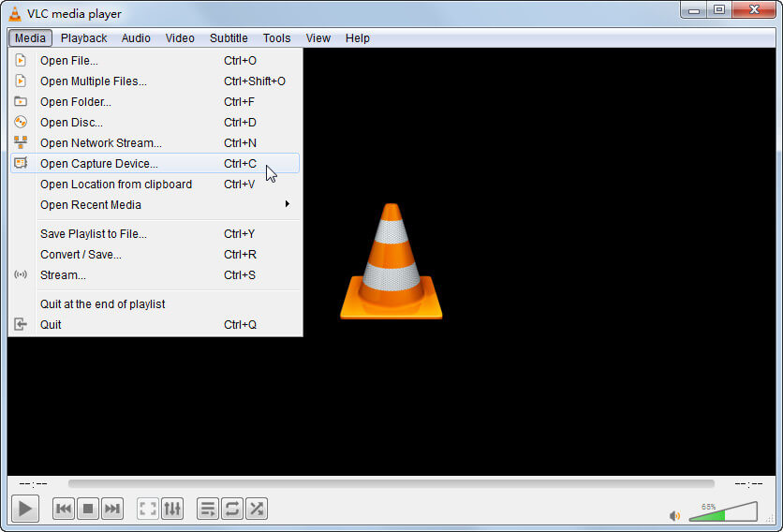Set volume on the volume slider
Screen dimensions: 783x532
pyautogui.click(x=723, y=512)
